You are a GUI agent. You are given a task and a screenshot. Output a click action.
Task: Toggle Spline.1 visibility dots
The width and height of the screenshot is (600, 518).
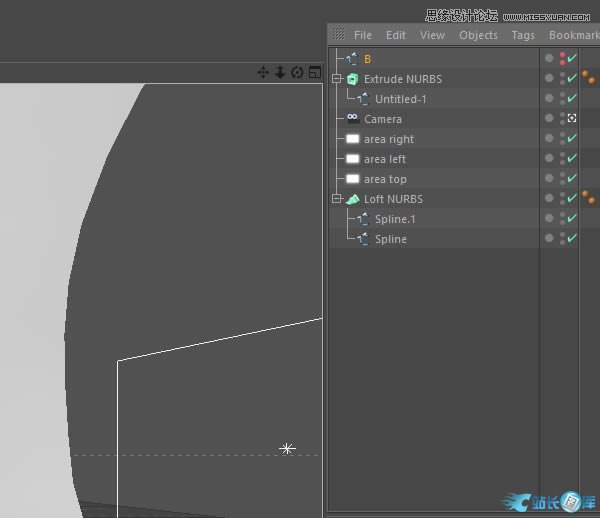click(562, 218)
